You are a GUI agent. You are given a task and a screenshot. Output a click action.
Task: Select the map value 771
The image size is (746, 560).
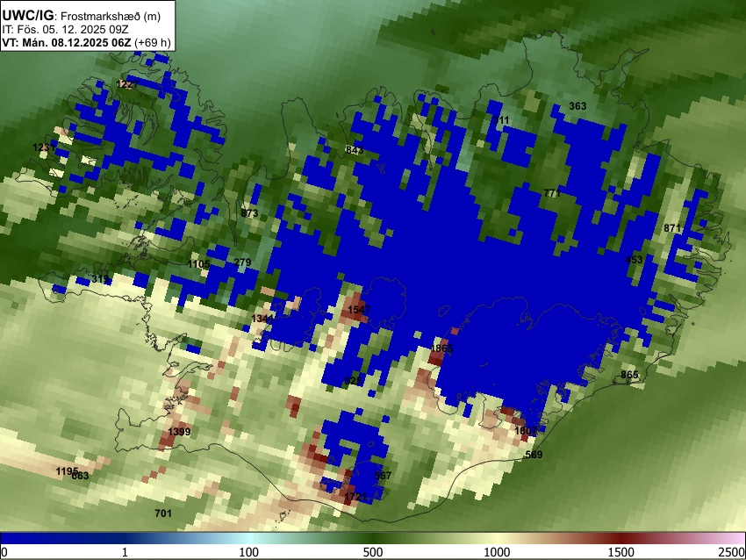tap(552, 193)
